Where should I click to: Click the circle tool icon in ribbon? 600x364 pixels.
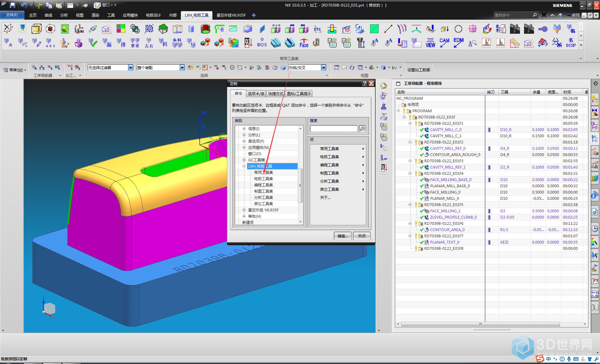[458, 29]
